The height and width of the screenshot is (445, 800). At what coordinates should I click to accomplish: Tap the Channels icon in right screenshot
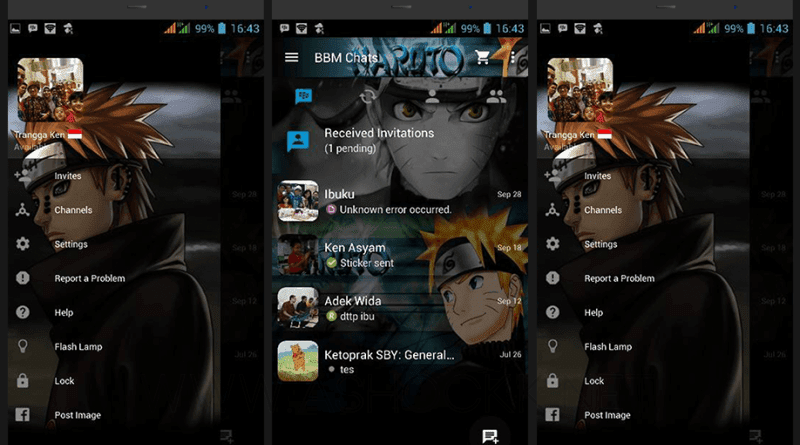(553, 210)
